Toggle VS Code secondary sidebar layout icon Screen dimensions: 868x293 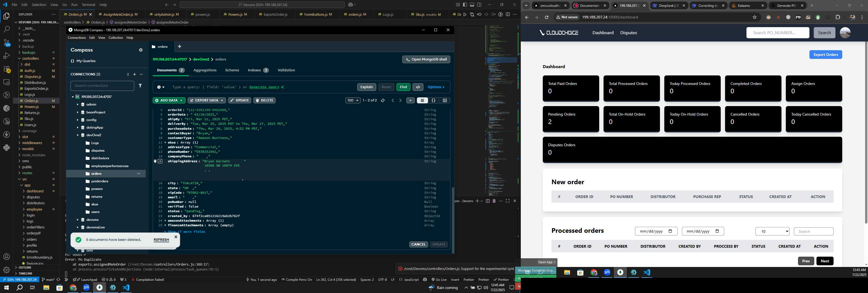pos(479,5)
